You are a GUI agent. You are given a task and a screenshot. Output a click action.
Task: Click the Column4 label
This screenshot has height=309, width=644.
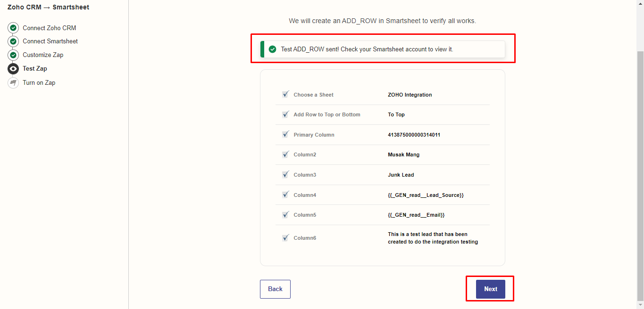[x=305, y=195]
